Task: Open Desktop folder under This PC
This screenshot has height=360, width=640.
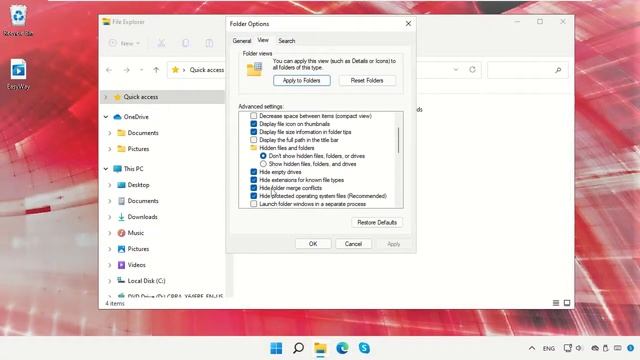Action: coord(138,185)
